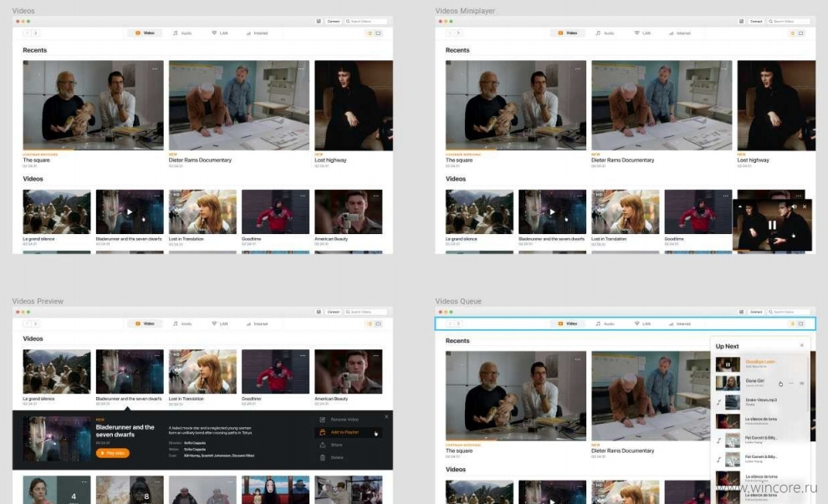The height and width of the screenshot is (504, 828).
Task: Mute volume in the floating miniplayer
Action: 795,207
